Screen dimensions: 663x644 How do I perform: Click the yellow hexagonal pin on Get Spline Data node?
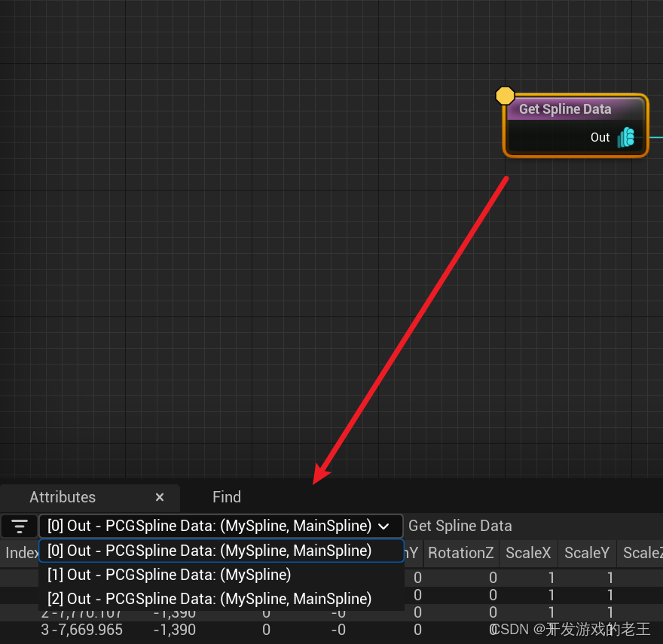tap(505, 95)
